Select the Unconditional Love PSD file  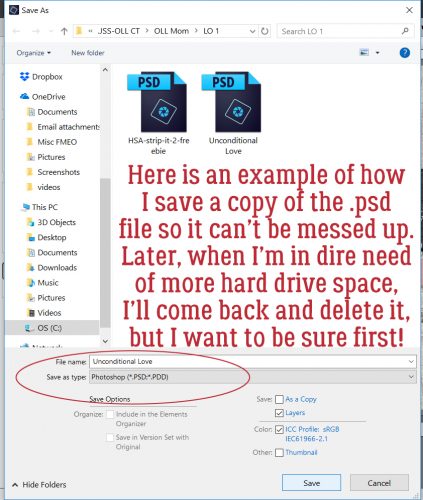point(233,113)
